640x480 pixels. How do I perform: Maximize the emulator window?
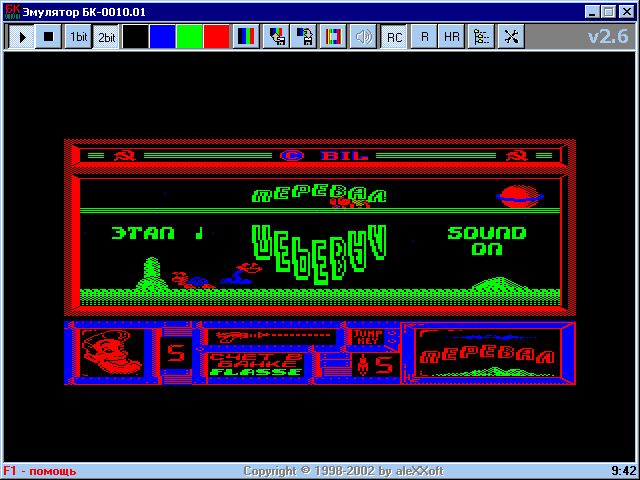coord(609,11)
